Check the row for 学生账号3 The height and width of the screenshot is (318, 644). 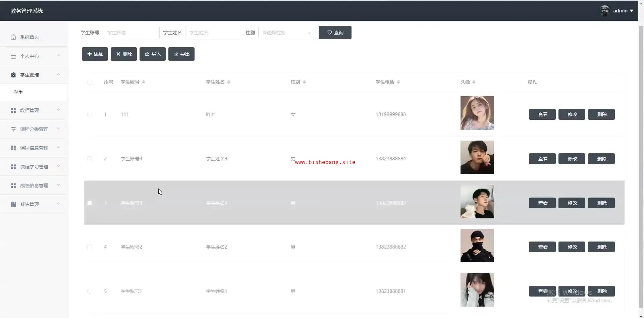[90, 203]
